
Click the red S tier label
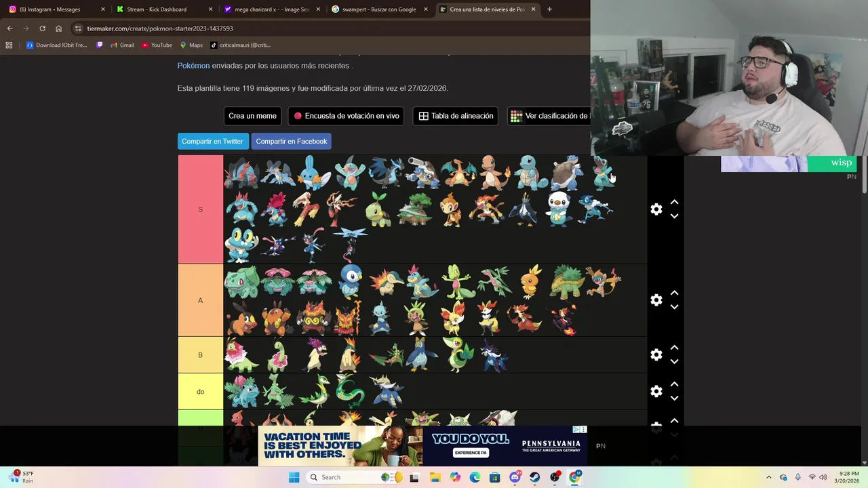200,209
